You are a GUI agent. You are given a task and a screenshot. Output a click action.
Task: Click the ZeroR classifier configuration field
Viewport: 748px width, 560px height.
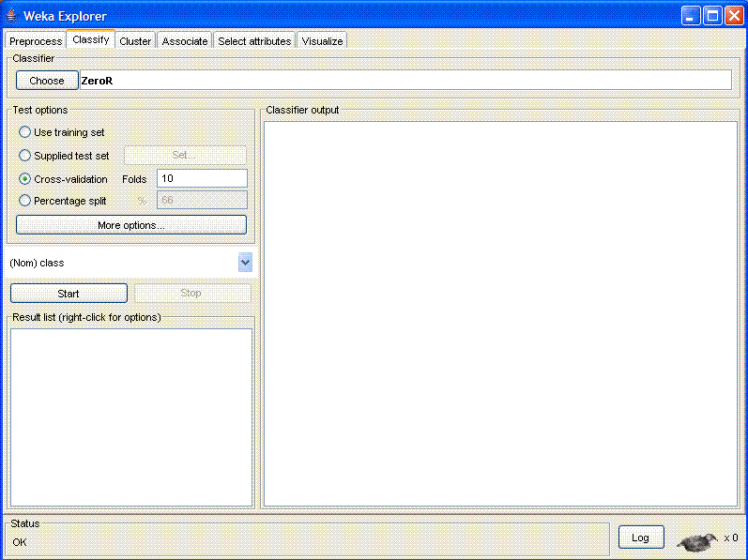tap(405, 81)
